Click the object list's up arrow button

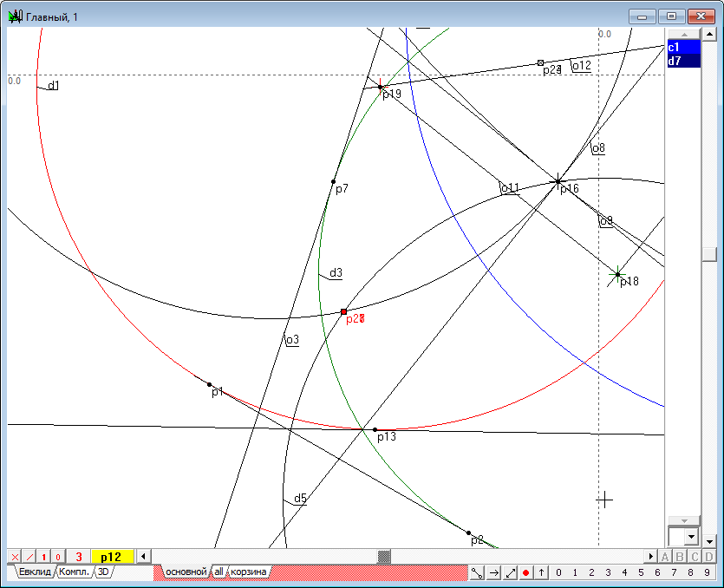click(684, 34)
